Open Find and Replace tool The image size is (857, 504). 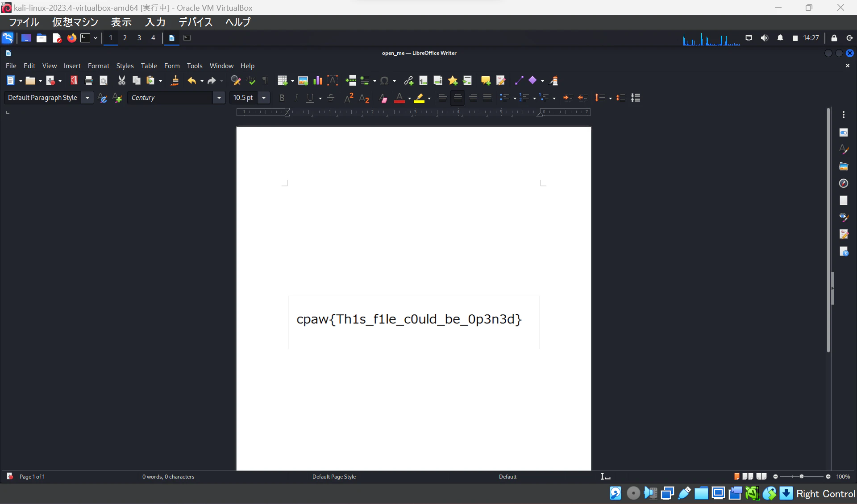click(x=235, y=81)
